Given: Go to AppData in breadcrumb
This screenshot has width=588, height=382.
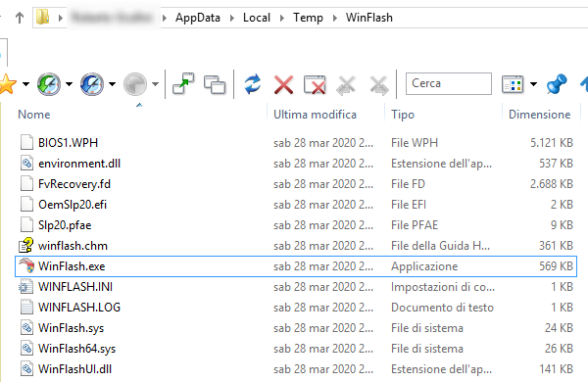Looking at the screenshot, I should tap(198, 18).
